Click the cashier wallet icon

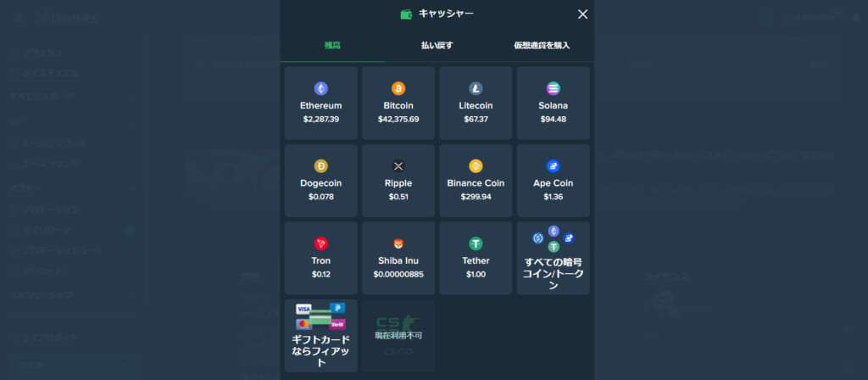407,14
